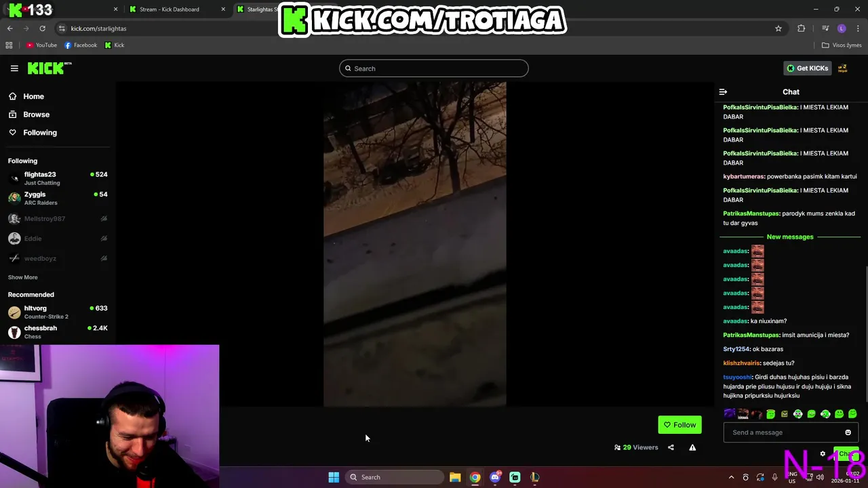Open File Explorer from taskbar

[x=455, y=477]
